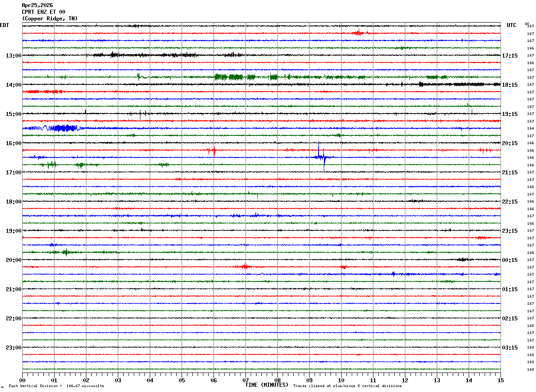Select the 16:00 EDT time label

pos(13,143)
